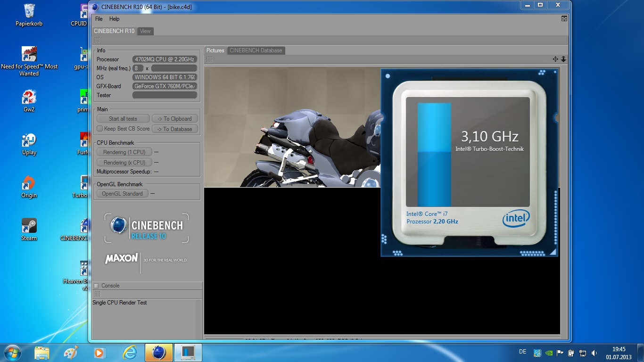Click the Tester name field

click(165, 95)
